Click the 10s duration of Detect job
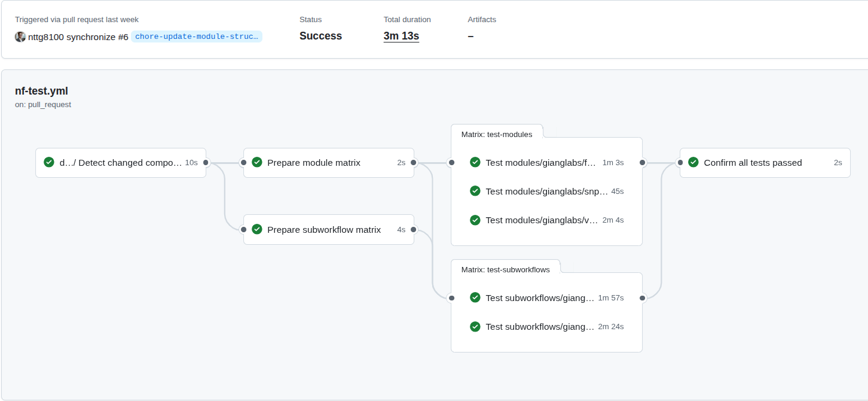This screenshot has height=401, width=868. click(191, 163)
